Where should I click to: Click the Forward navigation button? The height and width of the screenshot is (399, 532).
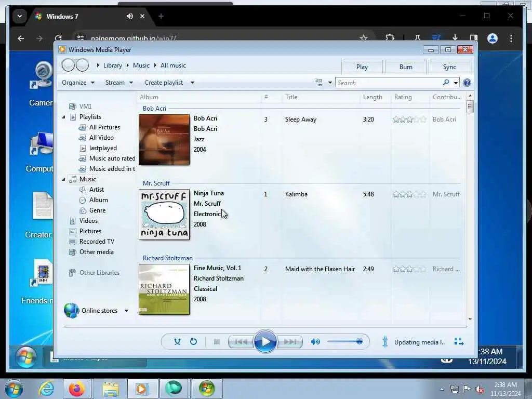pyautogui.click(x=82, y=65)
